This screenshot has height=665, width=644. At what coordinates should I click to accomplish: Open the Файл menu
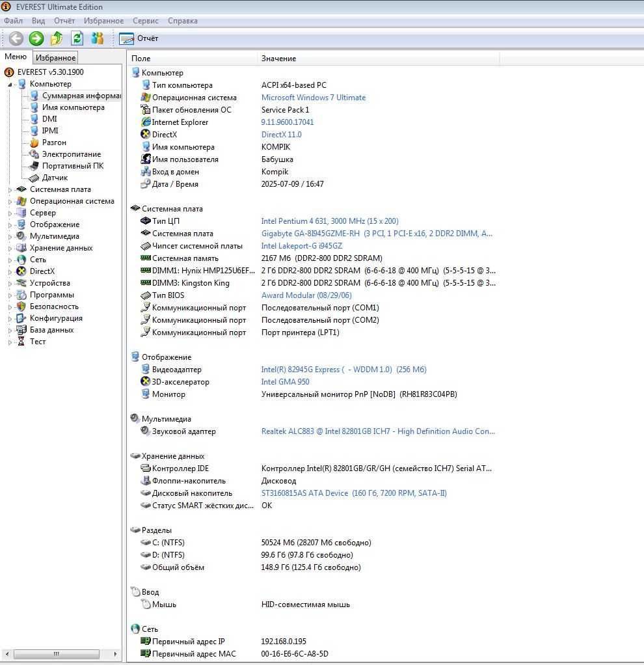point(13,21)
